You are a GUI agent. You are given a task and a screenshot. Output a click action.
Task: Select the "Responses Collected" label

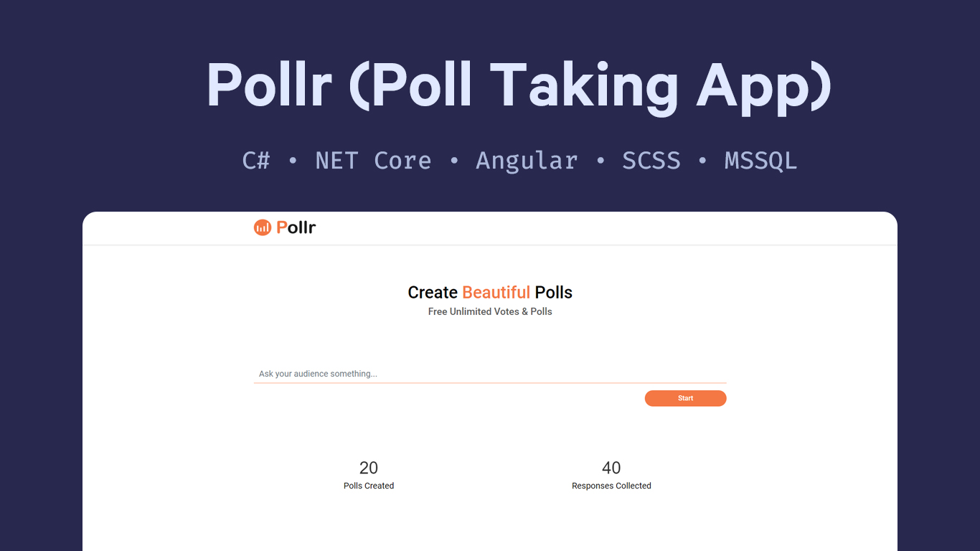(611, 486)
